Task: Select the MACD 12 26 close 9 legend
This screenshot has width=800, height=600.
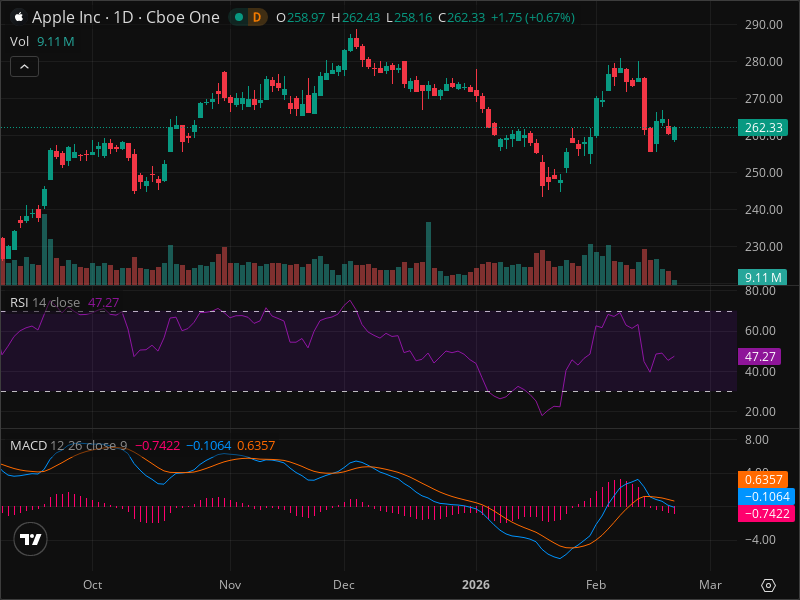Action: tap(68, 445)
